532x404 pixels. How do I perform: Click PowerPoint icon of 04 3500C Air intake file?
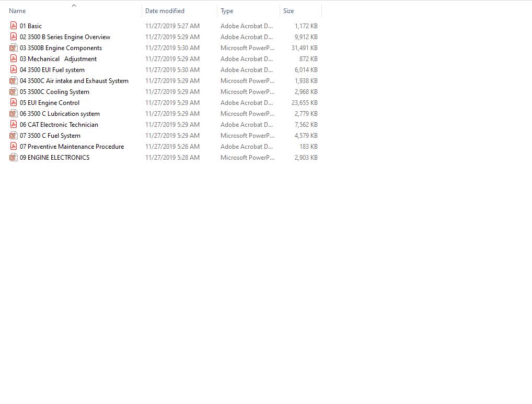pos(13,81)
